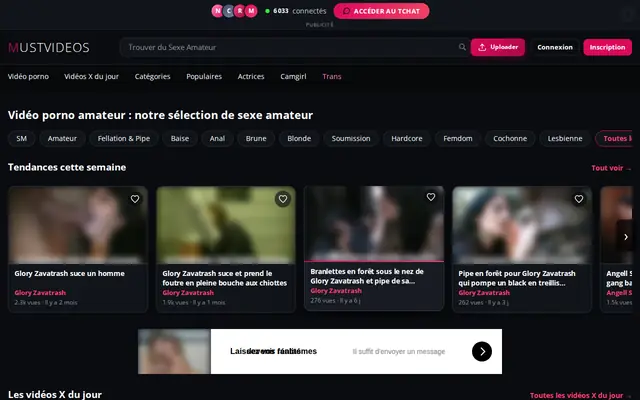Click the 'R' user avatar at top
640x400 pixels.
coord(240,11)
